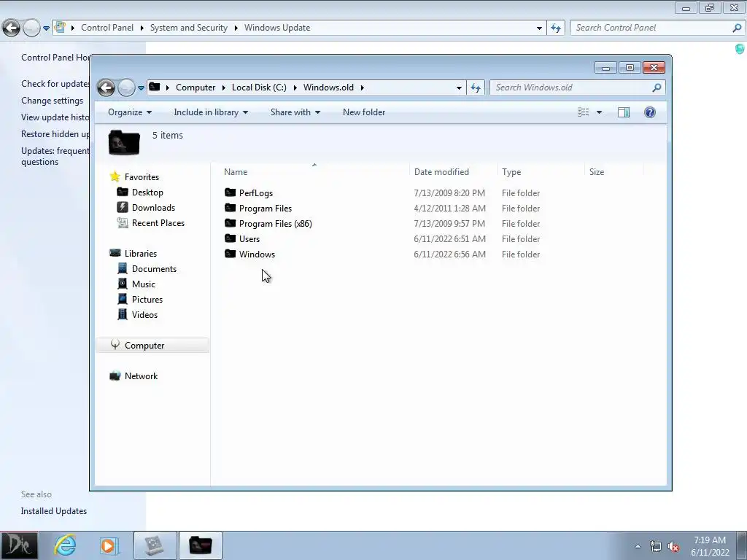747x560 pixels.
Task: Expand arrow after Computer breadcrumb
Action: 223,87
